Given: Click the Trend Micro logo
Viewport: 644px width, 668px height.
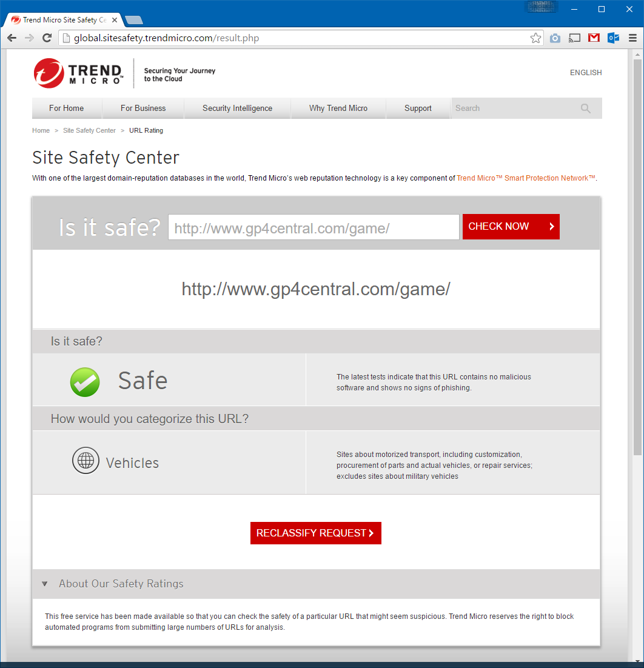Looking at the screenshot, I should point(78,73).
